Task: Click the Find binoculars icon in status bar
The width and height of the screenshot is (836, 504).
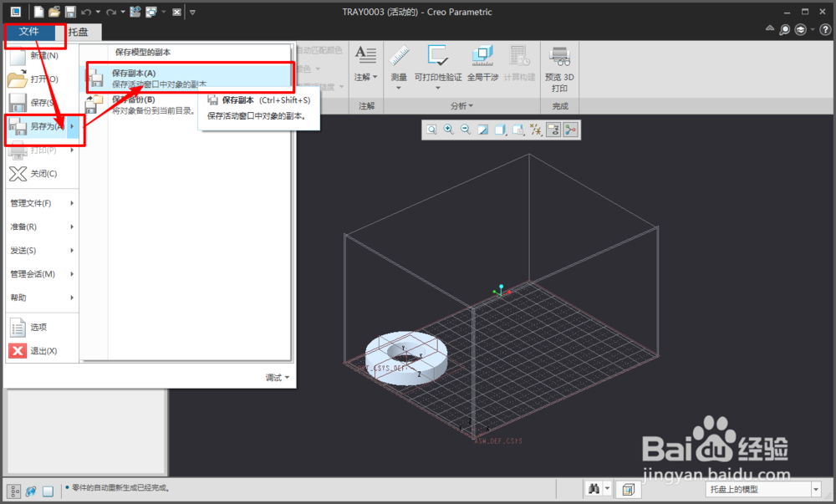Action: tap(594, 489)
